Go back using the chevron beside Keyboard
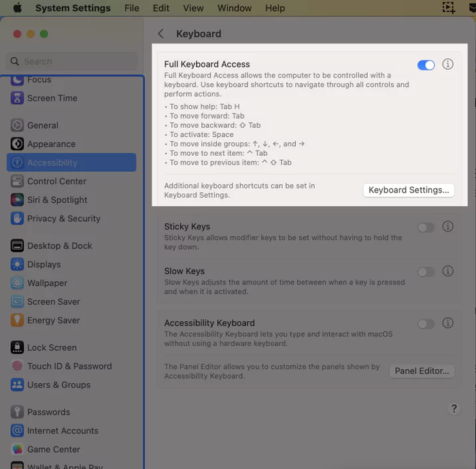476x469 pixels. [x=161, y=34]
